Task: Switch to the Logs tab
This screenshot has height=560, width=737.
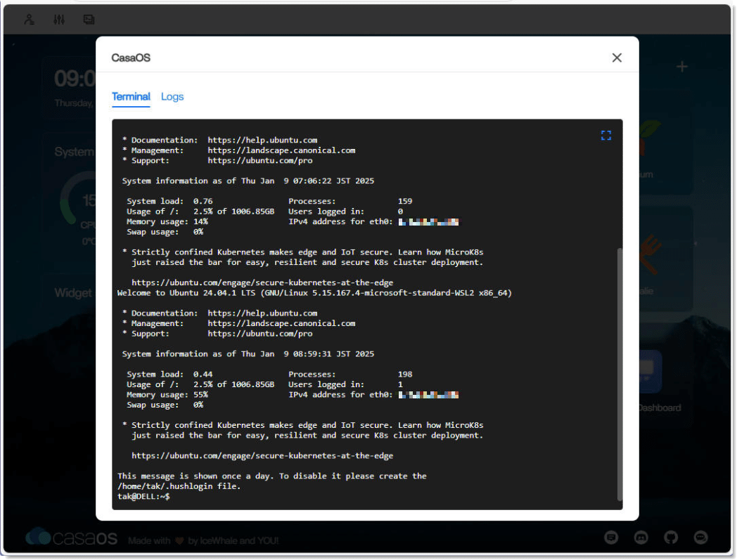Action: [x=172, y=97]
